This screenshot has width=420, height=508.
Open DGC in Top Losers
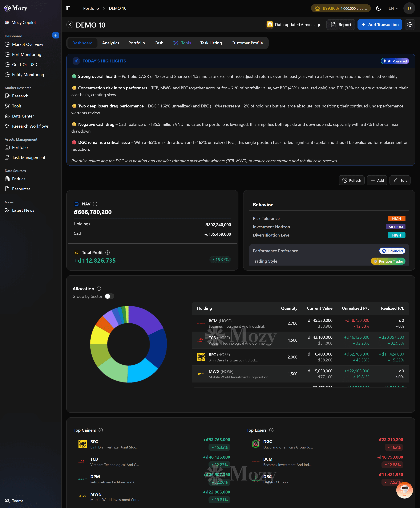[x=327, y=444]
